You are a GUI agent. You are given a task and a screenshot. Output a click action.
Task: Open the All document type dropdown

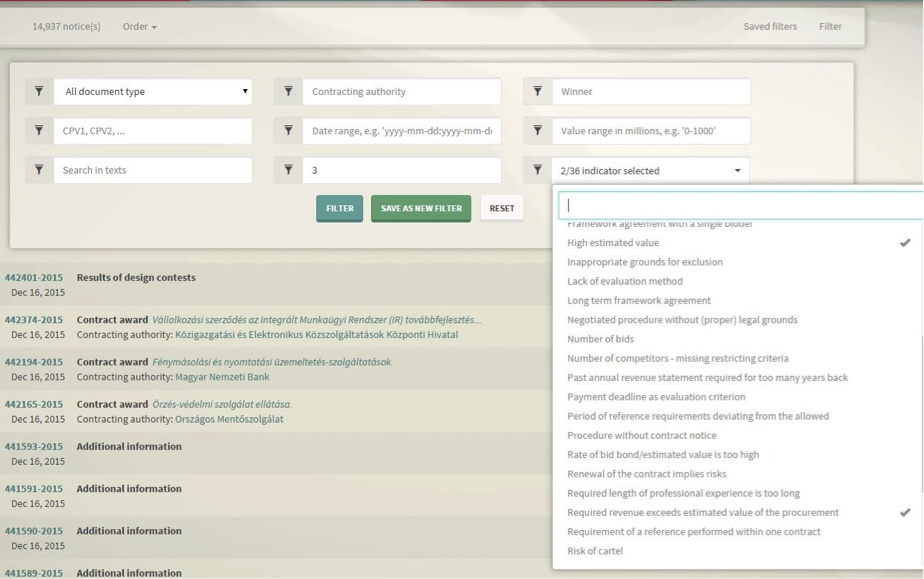coord(153,91)
